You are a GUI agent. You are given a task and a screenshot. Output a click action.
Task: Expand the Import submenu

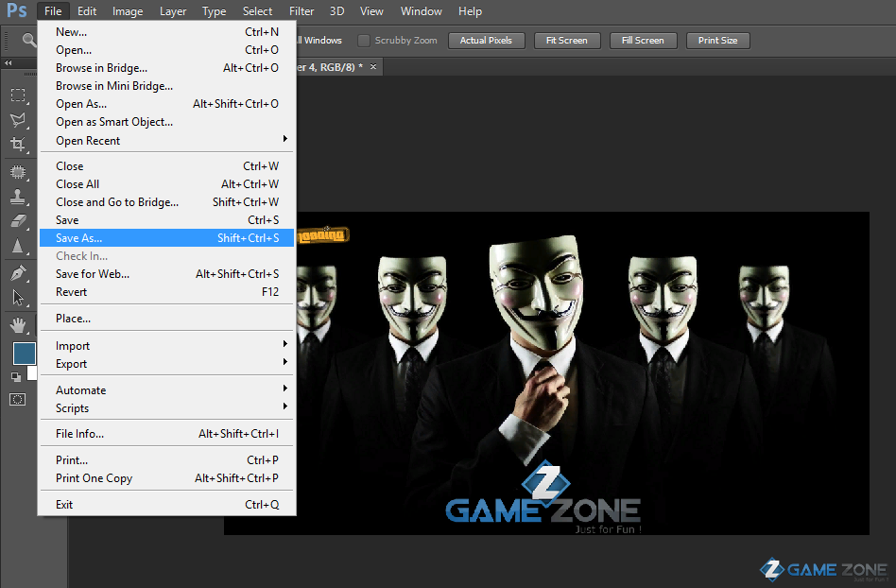coord(167,346)
